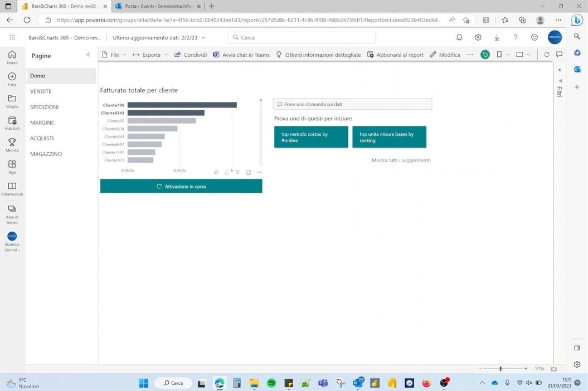Open focus mode on the bar chart
Image resolution: width=588 pixels, height=391 pixels.
[248, 173]
